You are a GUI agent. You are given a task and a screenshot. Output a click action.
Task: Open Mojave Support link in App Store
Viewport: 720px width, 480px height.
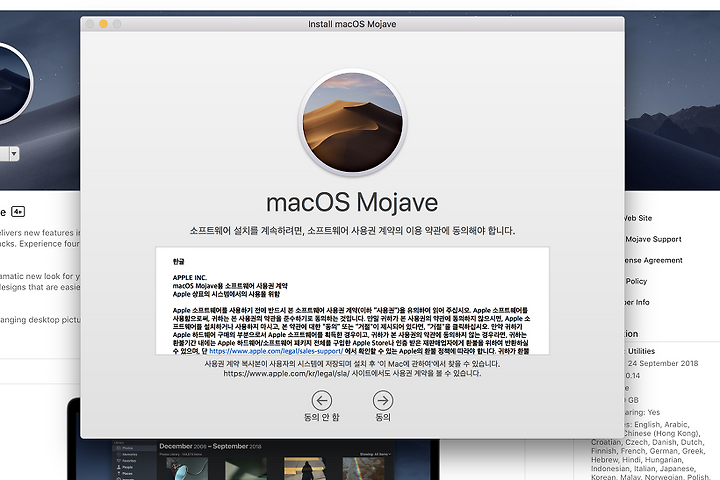click(653, 239)
